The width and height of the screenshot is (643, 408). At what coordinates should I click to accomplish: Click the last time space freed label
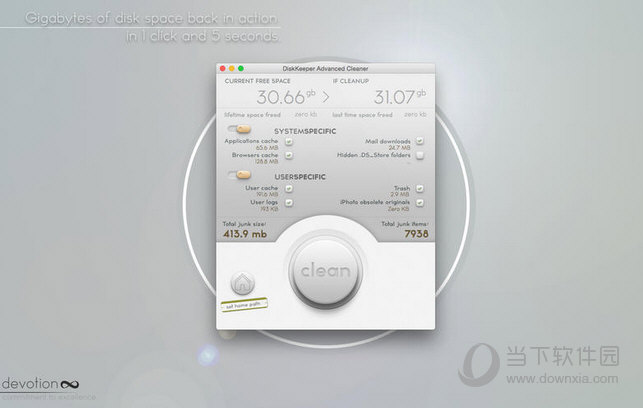[362, 115]
